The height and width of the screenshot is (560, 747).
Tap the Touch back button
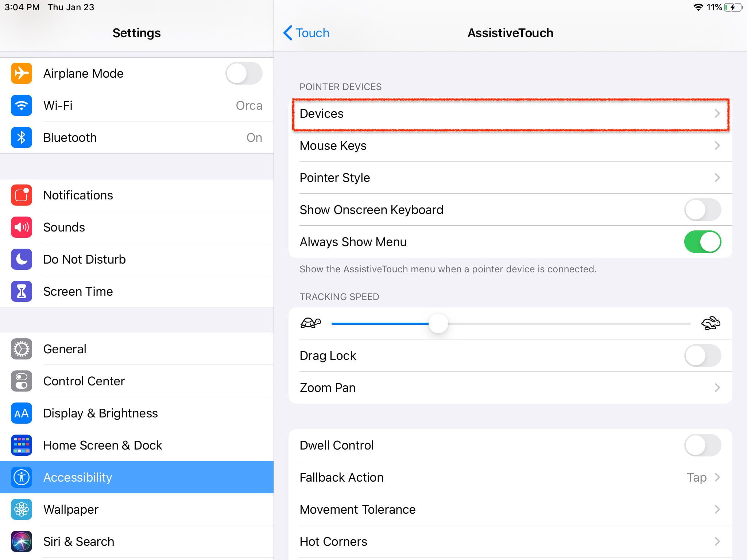306,33
